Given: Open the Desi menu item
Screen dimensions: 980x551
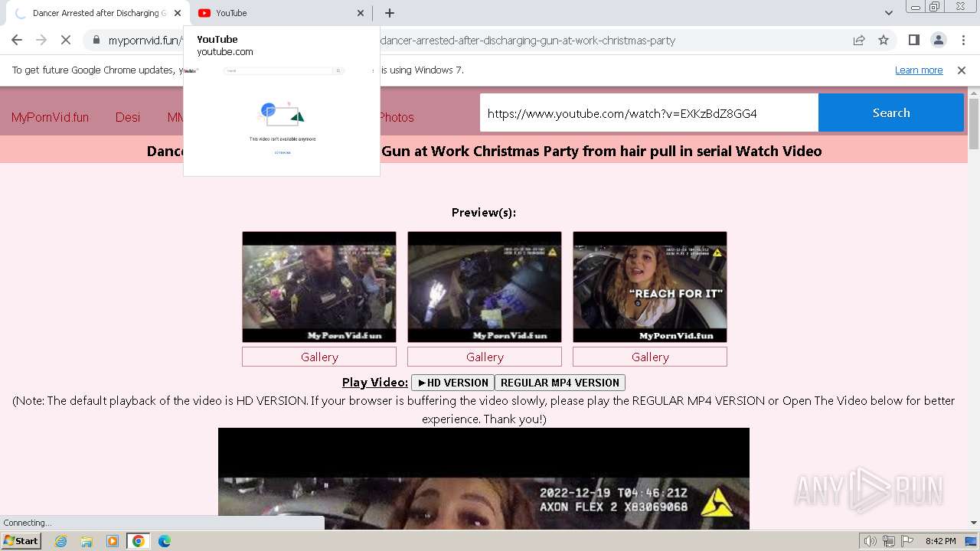Looking at the screenshot, I should (128, 117).
